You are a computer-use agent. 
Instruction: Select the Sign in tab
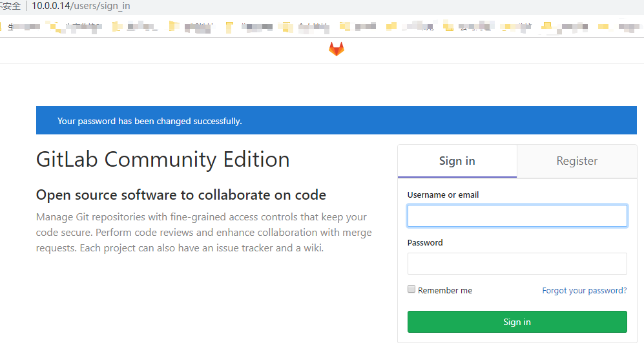coord(457,161)
